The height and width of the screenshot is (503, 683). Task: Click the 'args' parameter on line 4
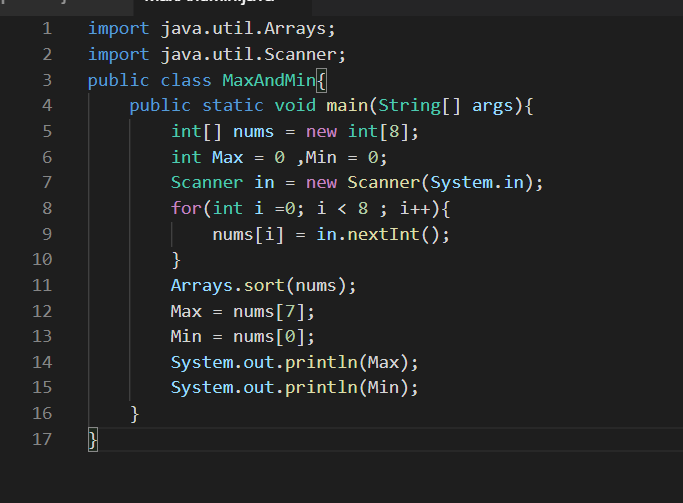492,107
